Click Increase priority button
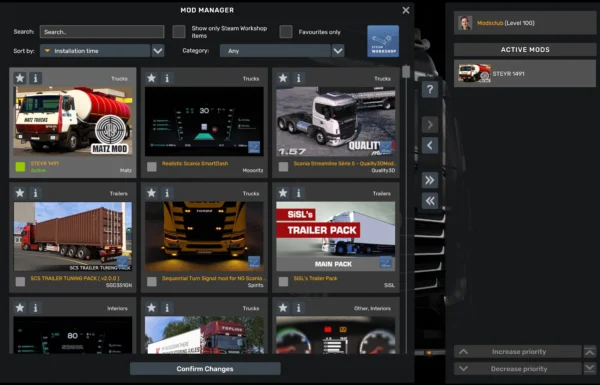 (x=518, y=351)
